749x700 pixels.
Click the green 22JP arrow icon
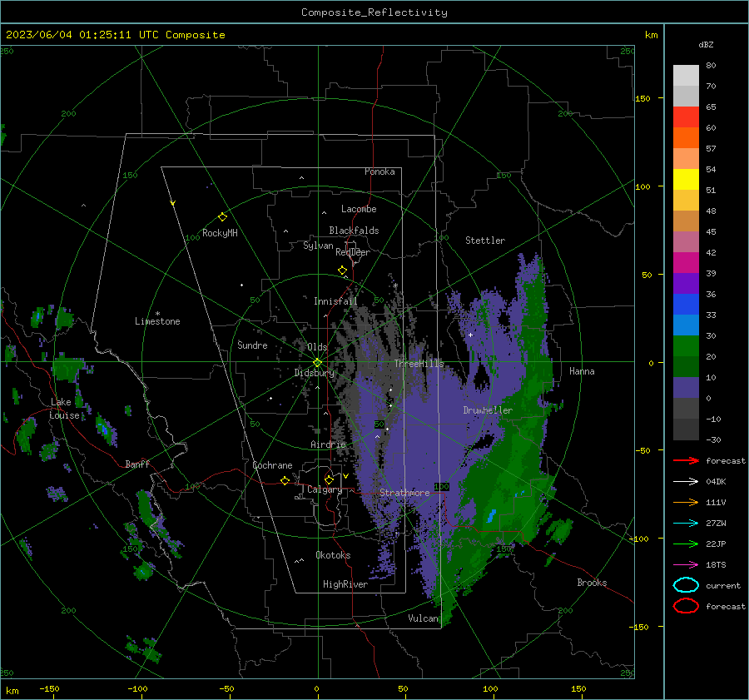click(686, 544)
